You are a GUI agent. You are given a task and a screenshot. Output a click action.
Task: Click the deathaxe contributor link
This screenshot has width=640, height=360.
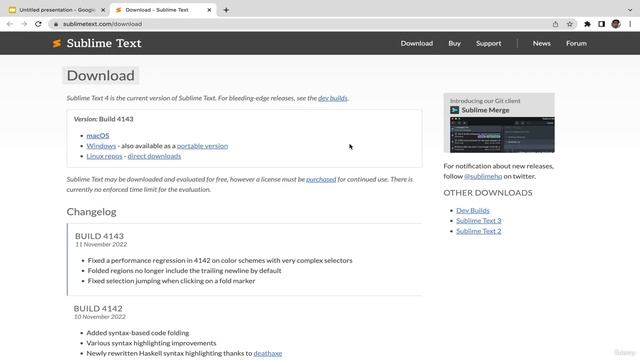click(x=268, y=353)
